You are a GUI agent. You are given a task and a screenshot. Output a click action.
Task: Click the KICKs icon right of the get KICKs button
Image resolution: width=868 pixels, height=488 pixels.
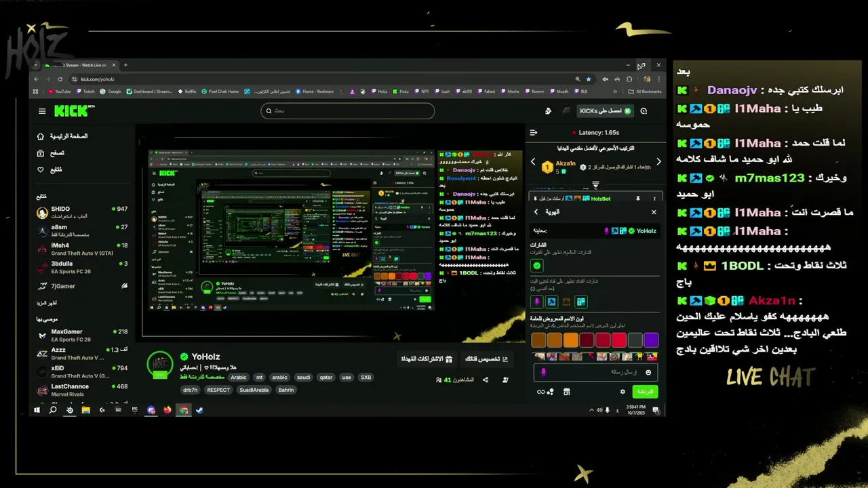pyautogui.click(x=644, y=111)
